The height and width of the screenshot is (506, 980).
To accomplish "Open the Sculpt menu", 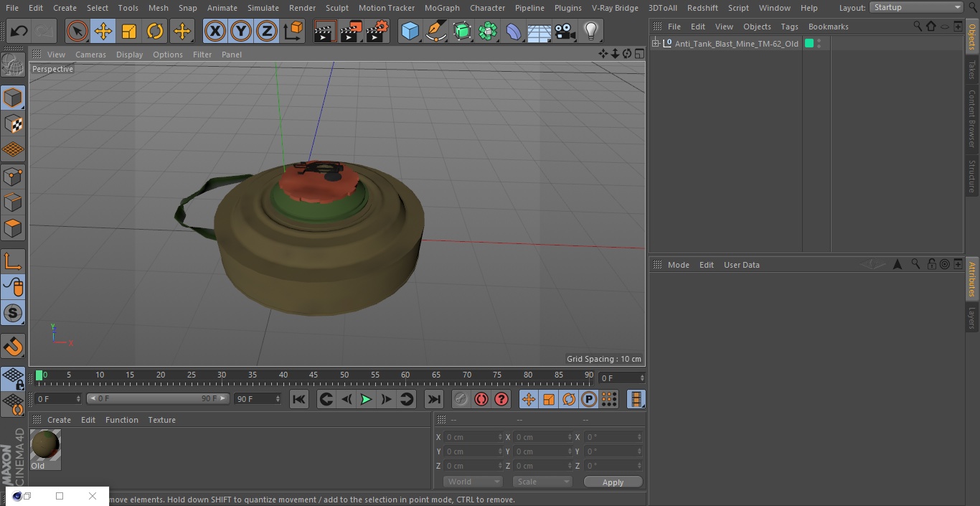I will 336,8.
